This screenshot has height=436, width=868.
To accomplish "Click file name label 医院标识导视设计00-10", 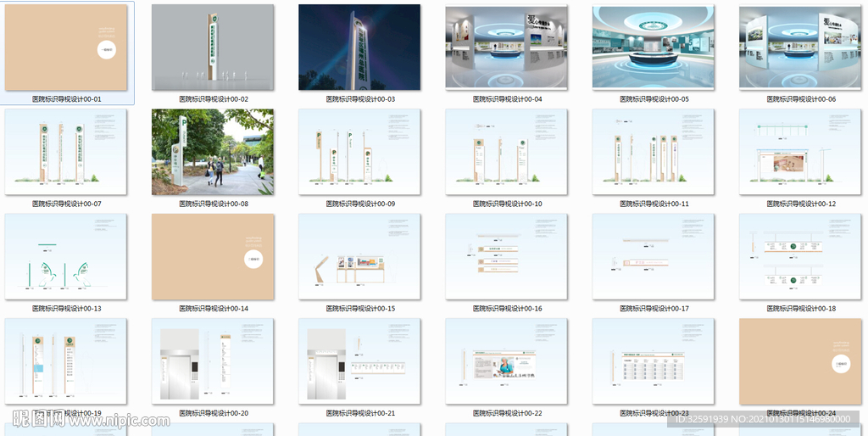I will point(507,204).
